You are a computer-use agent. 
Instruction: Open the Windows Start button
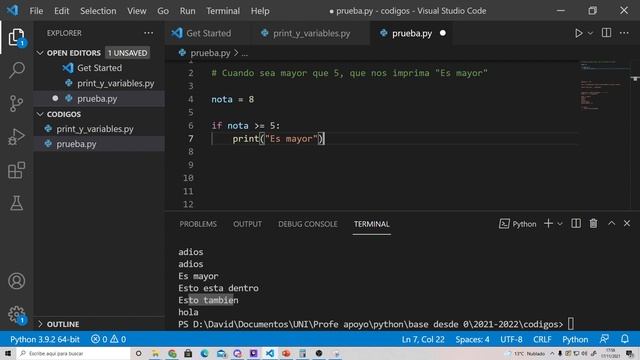(8, 353)
